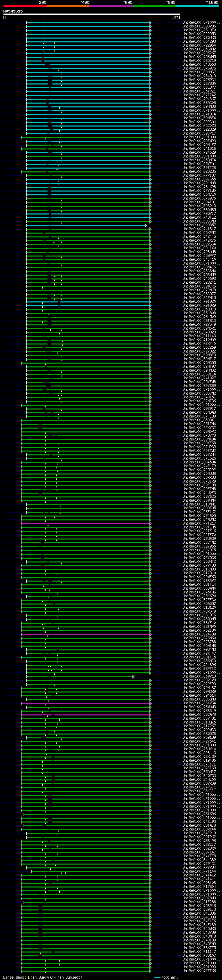Select the AV545655 query label
Image resolution: width=222 pixels, height=980 pixels.
click(x=13, y=11)
